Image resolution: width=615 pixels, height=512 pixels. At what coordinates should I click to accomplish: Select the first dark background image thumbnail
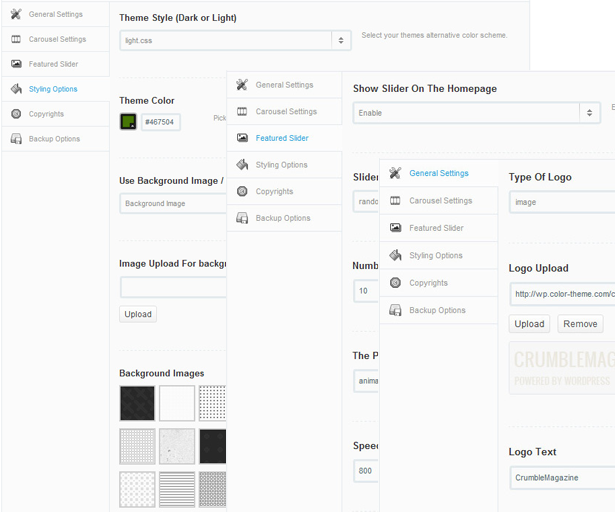[x=137, y=404]
